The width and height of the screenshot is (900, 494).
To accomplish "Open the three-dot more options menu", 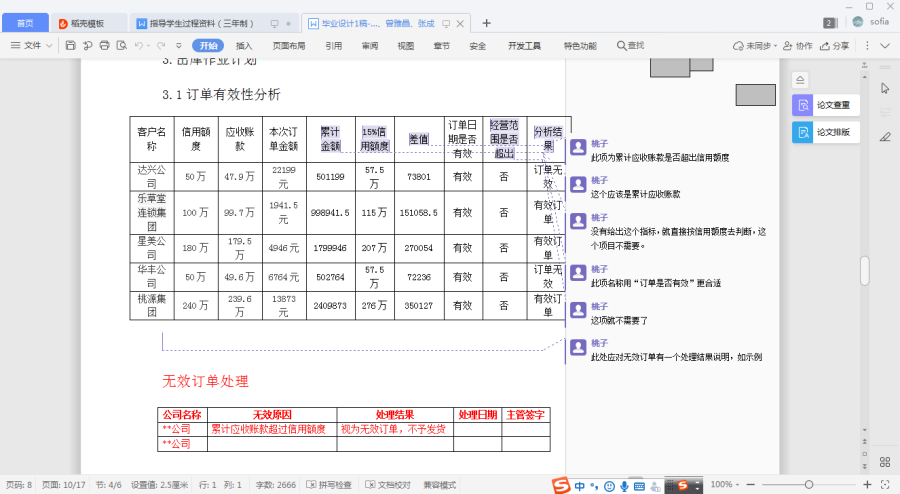I will [867, 45].
